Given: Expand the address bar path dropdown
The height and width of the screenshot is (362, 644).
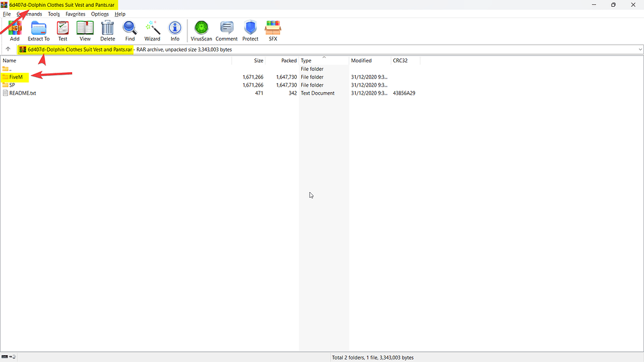Looking at the screenshot, I should 640,49.
